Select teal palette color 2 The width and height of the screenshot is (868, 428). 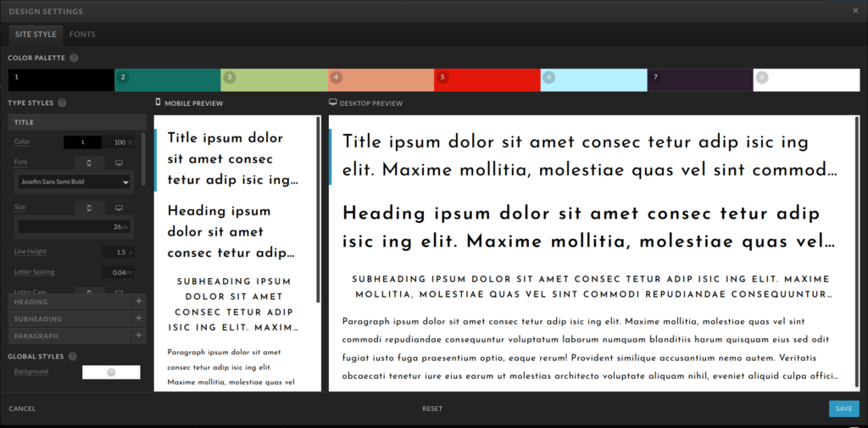(x=168, y=81)
